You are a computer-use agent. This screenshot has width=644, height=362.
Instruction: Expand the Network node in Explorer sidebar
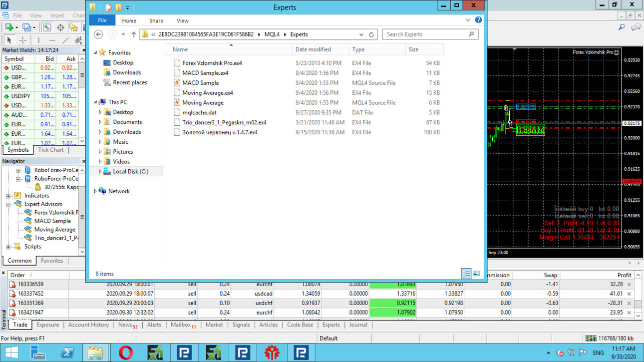(95, 191)
